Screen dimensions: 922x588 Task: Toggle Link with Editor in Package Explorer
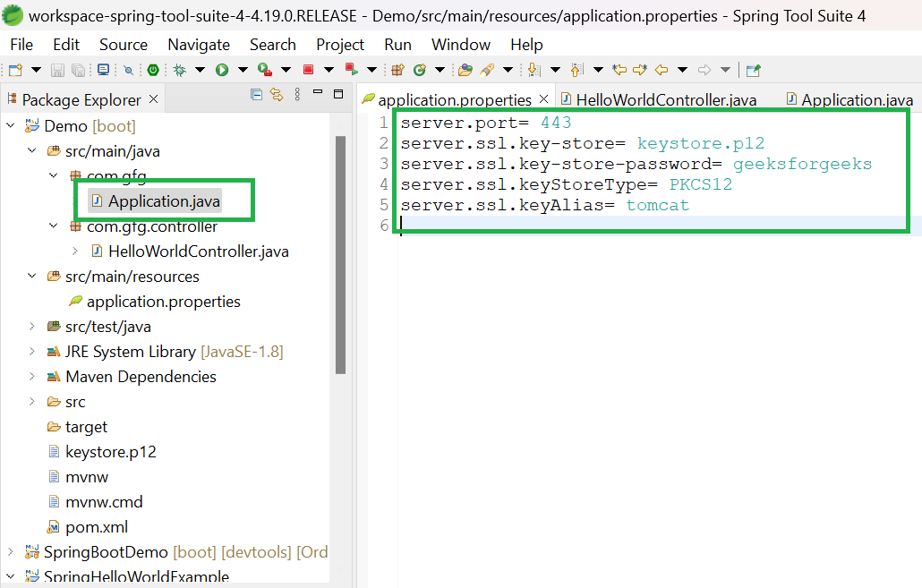277,94
